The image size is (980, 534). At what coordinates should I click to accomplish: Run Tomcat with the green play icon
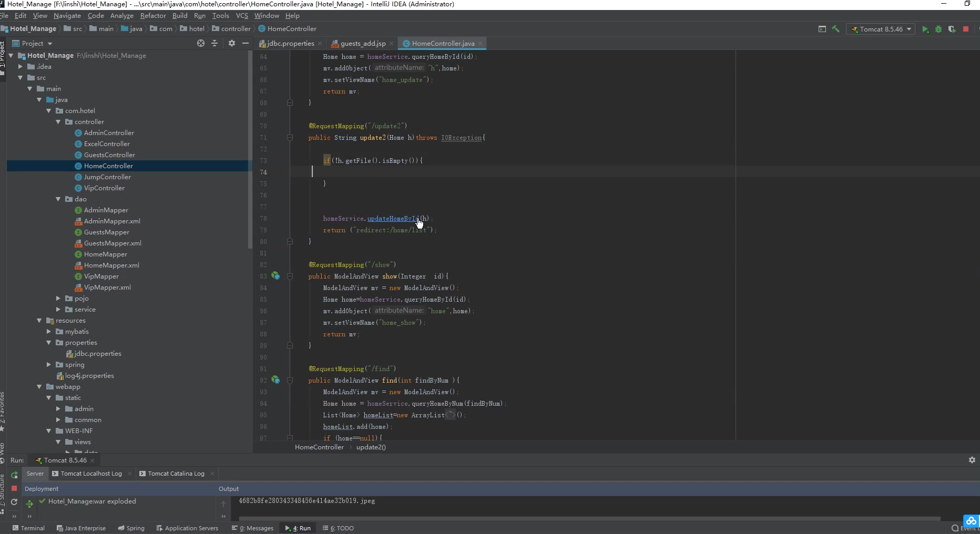click(x=925, y=29)
